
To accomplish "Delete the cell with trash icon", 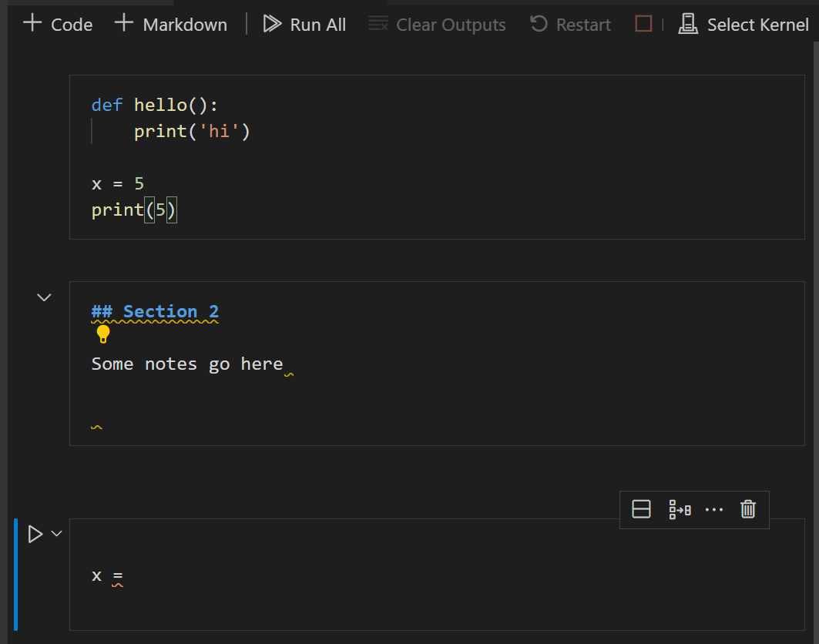I will click(748, 509).
